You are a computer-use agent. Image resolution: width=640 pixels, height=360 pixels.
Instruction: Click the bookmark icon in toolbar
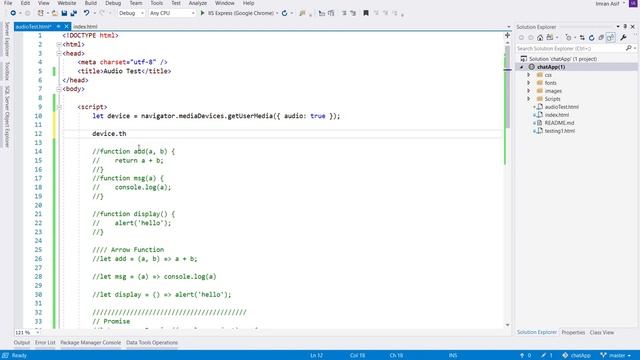pyautogui.click(x=366, y=13)
